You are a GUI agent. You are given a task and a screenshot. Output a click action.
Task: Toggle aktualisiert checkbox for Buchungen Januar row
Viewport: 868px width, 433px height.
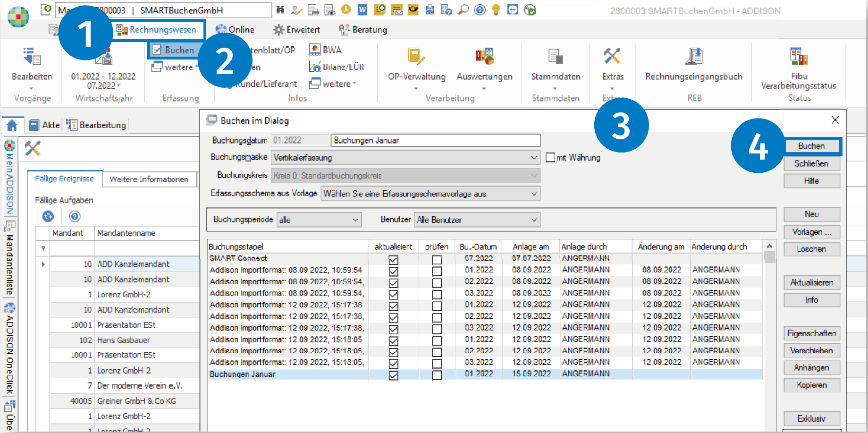pos(393,375)
